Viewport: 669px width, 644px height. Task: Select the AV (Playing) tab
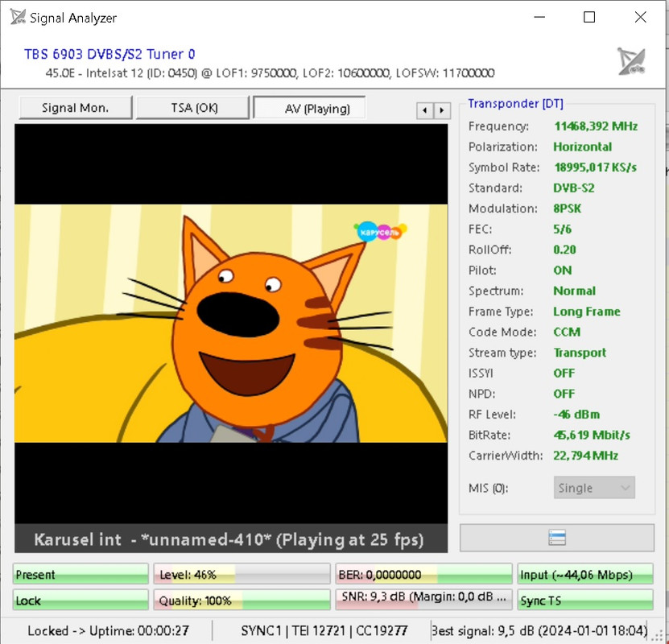[x=310, y=109]
